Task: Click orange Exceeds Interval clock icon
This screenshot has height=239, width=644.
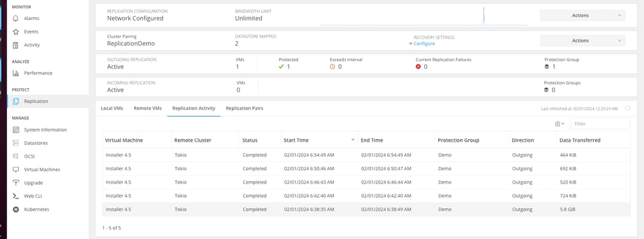Action: pos(332,66)
